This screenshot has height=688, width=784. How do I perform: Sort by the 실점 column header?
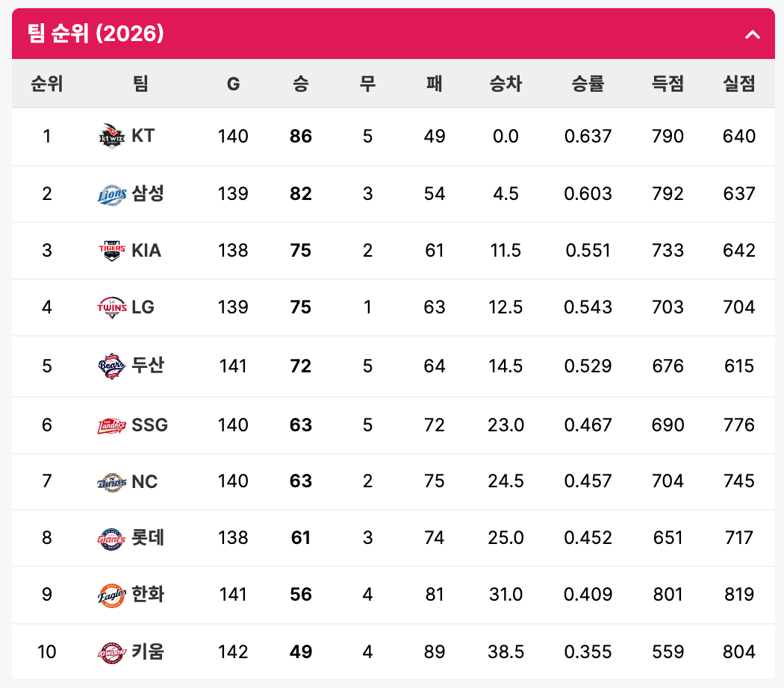coord(739,84)
